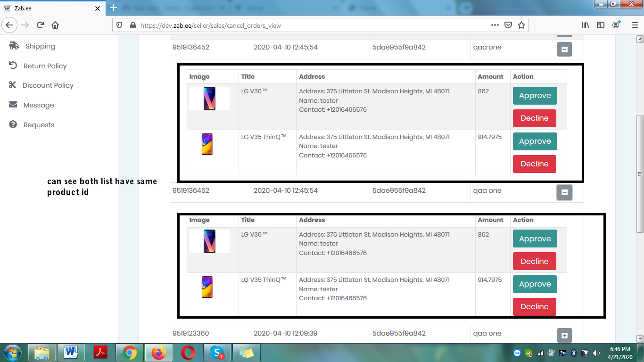Click amount 914.7975 in upper list
644x362 pixels.
[x=490, y=137]
